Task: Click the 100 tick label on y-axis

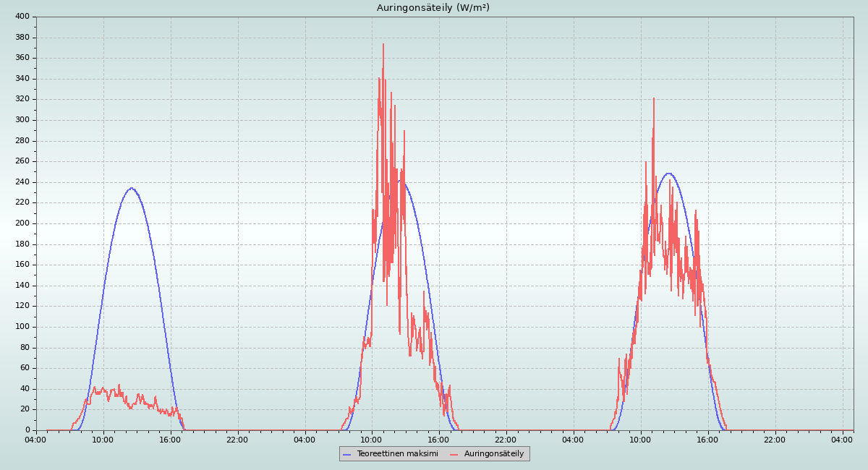Action: 22,327
